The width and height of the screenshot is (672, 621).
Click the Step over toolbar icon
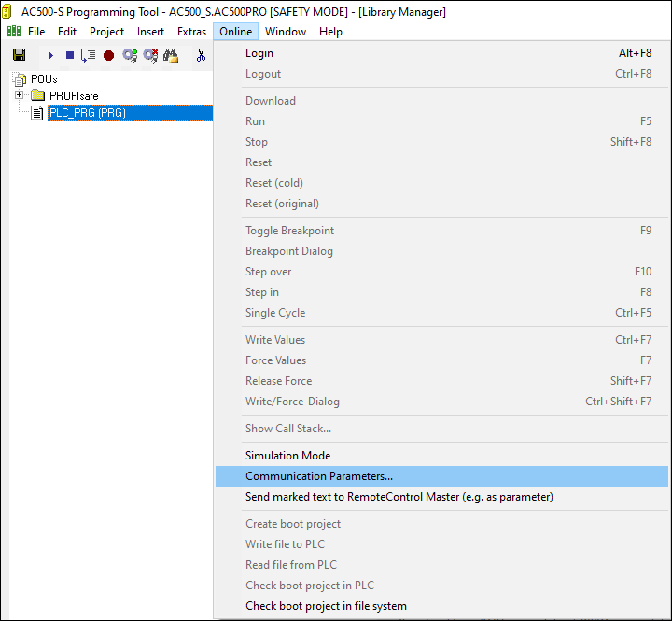(89, 55)
